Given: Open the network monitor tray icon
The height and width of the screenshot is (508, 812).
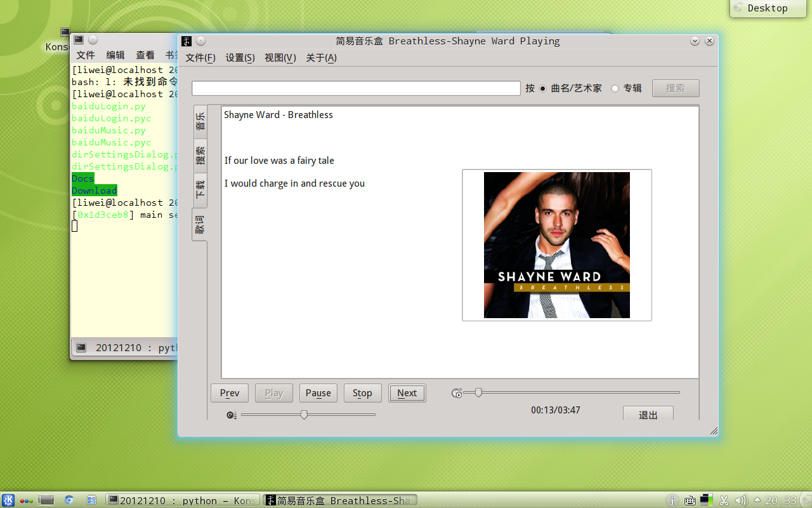Looking at the screenshot, I should pyautogui.click(x=707, y=500).
